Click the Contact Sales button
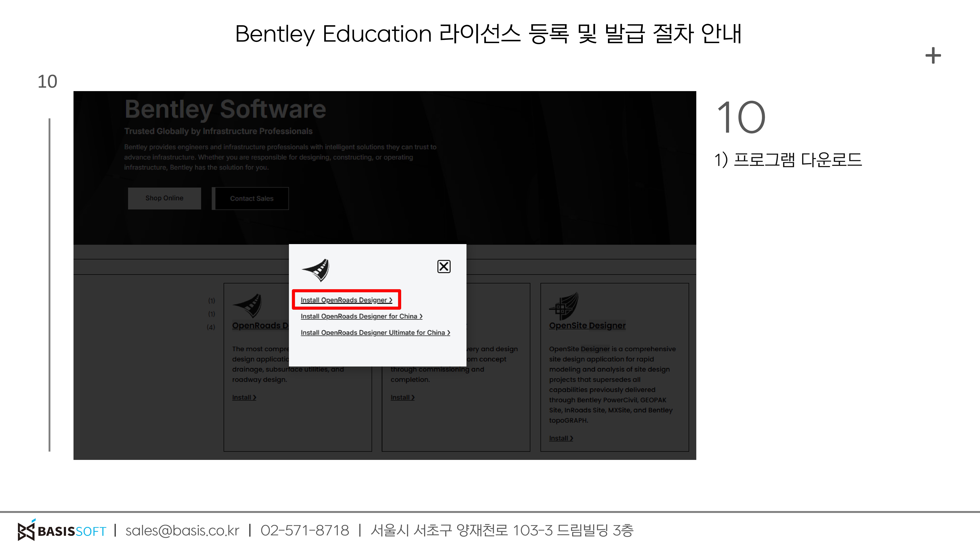Image resolution: width=980 pixels, height=551 pixels. tap(250, 199)
